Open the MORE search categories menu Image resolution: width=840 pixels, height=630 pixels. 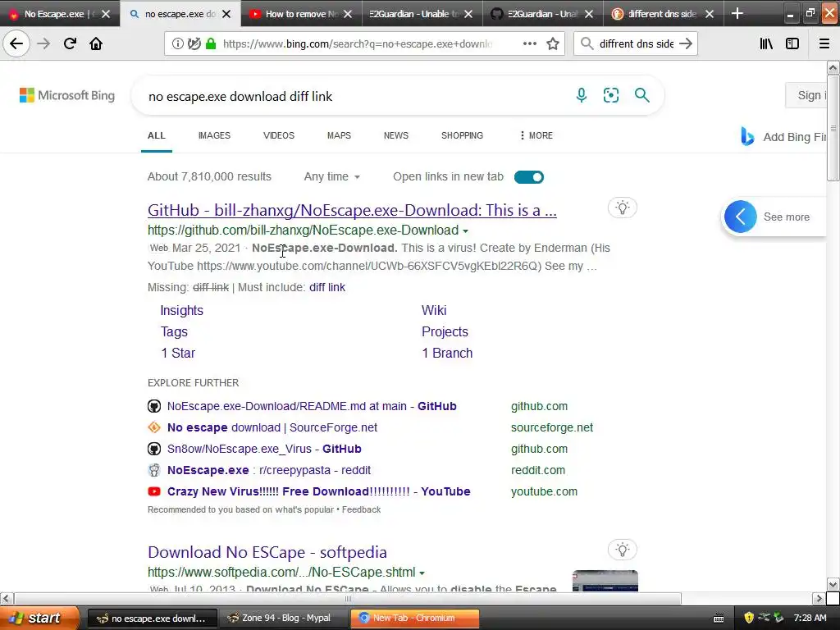(536, 135)
